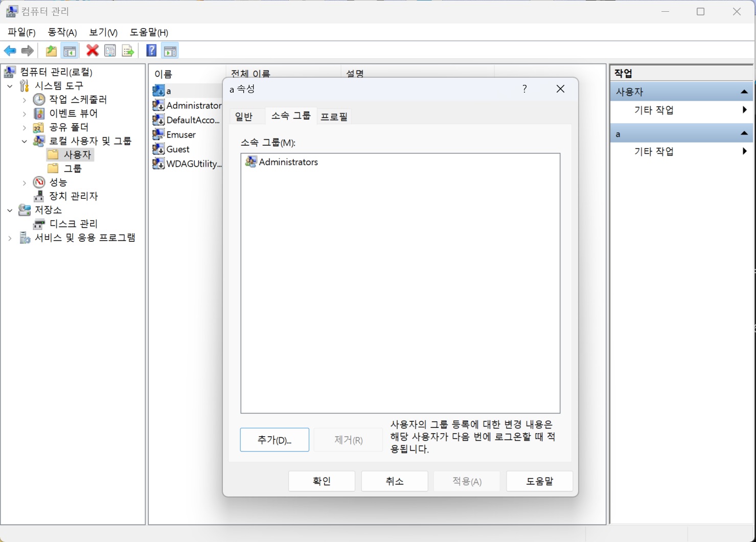Viewport: 756px width, 542px height.
Task: Click the blue Back arrow in toolbar
Action: pos(10,51)
